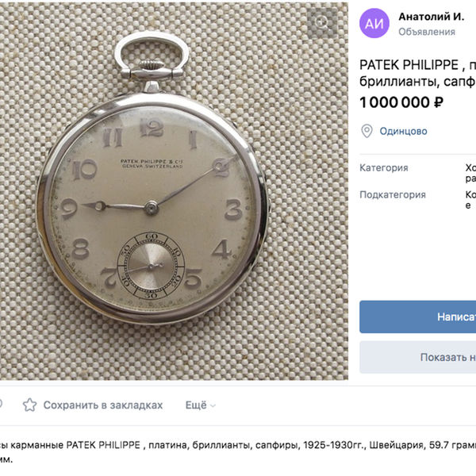This screenshot has height=476, width=476.
Task: Click the Подкатегория label
Action: point(393,194)
